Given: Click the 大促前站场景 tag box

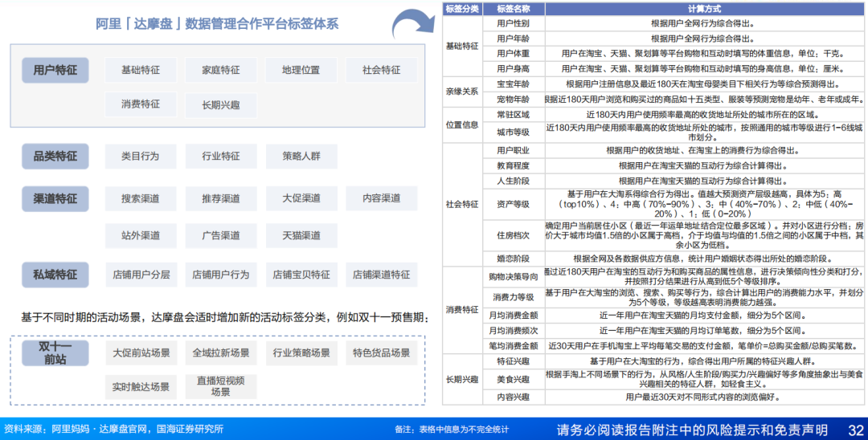Looking at the screenshot, I should 141,352.
